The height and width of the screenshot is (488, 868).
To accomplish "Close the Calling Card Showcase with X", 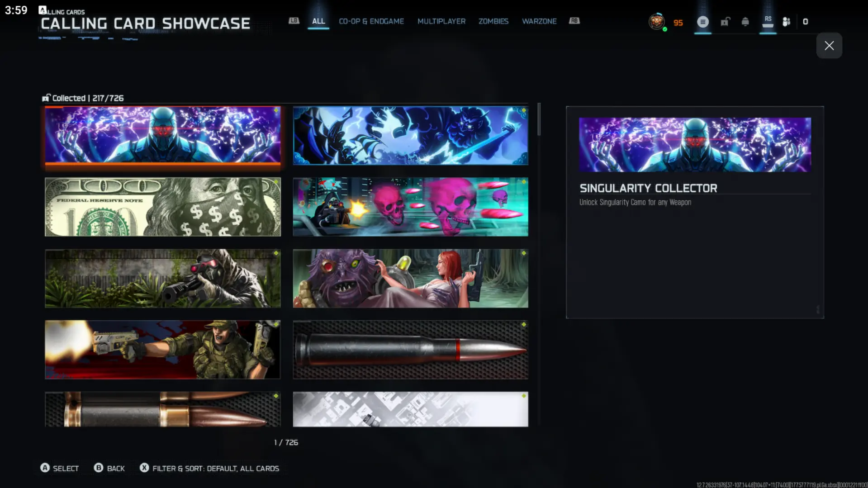I will point(829,45).
